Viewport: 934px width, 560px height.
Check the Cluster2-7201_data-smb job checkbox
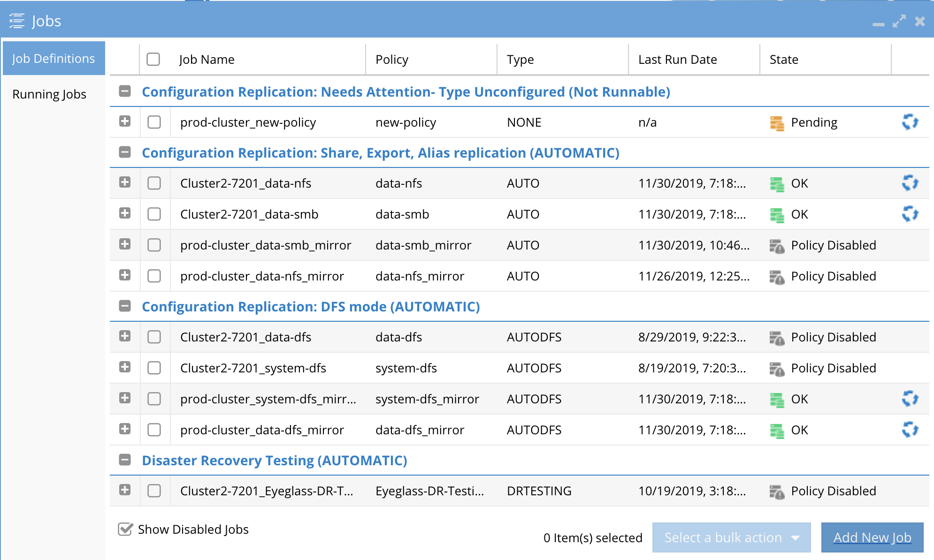(154, 214)
